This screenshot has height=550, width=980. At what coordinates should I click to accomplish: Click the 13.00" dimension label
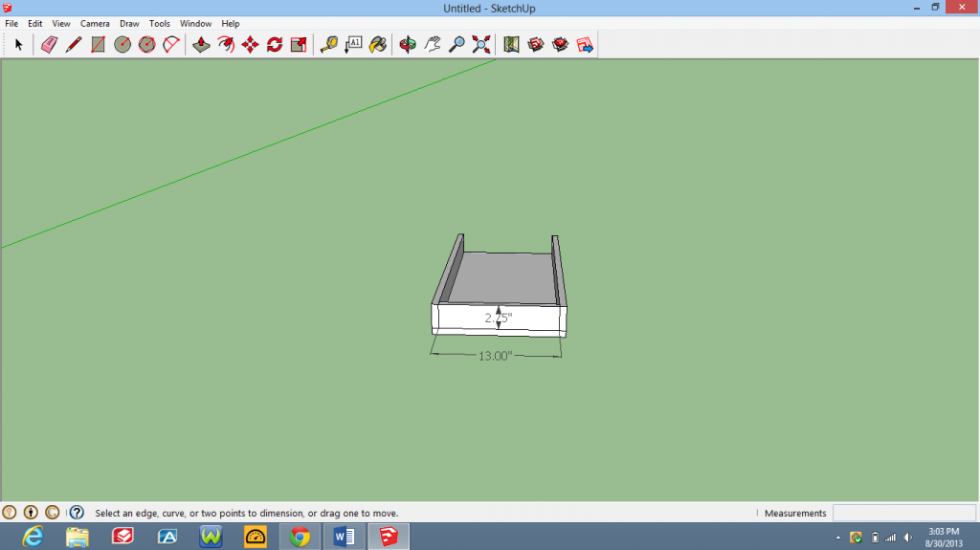(x=495, y=356)
